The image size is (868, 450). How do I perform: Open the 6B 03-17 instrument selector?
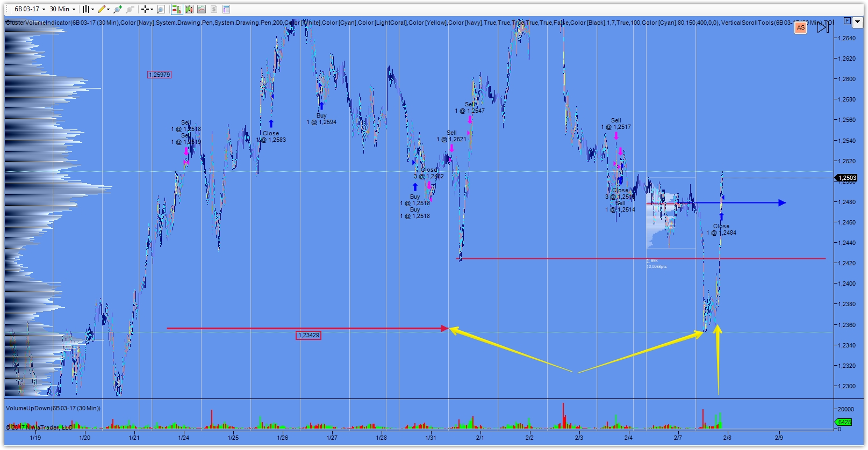point(30,9)
